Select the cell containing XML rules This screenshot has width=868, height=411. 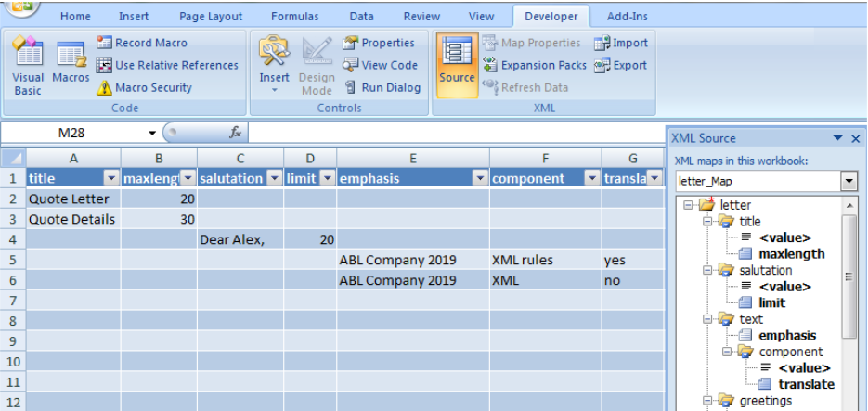tap(545, 260)
